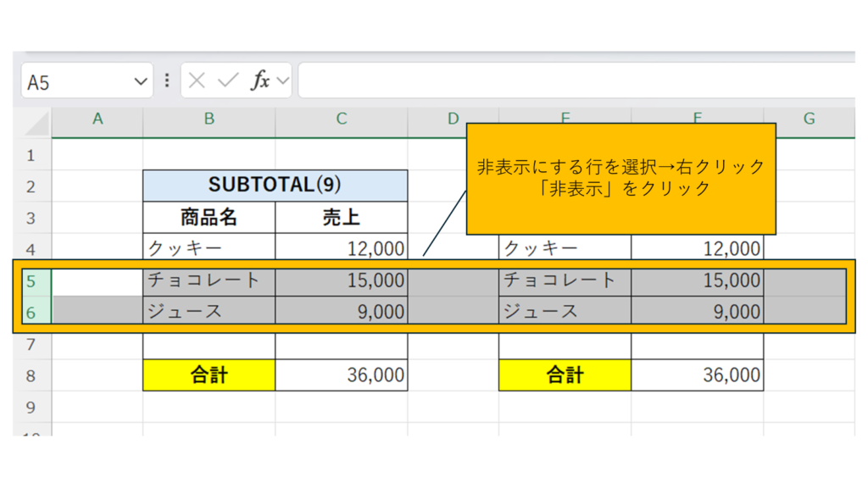The image size is (868, 488).
Task: Click the enter checkmark icon in formula bar
Action: [227, 80]
